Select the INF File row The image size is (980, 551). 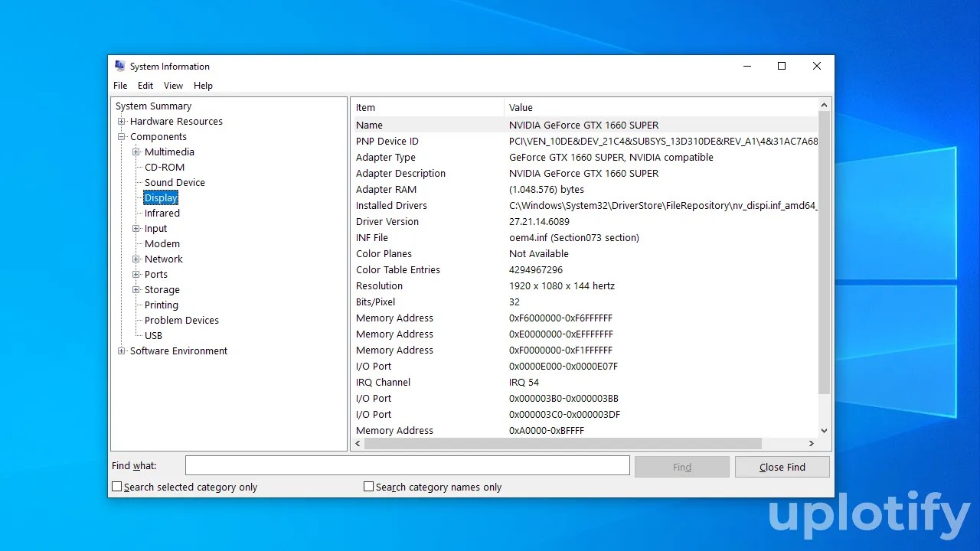point(585,237)
